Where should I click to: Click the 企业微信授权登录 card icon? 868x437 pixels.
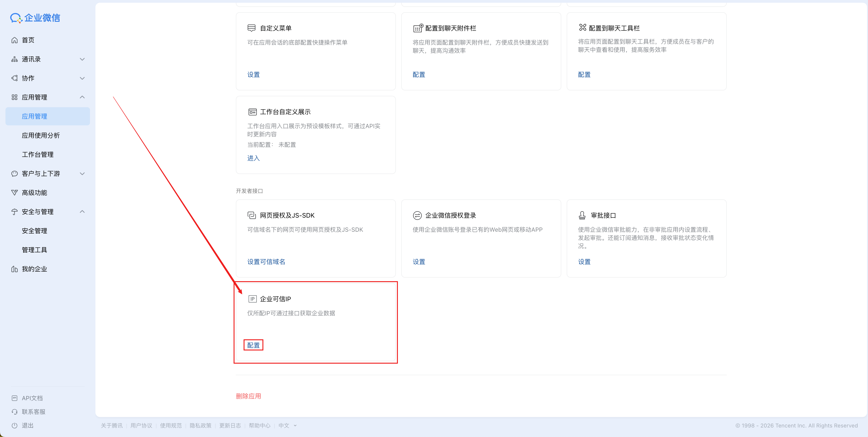point(417,215)
